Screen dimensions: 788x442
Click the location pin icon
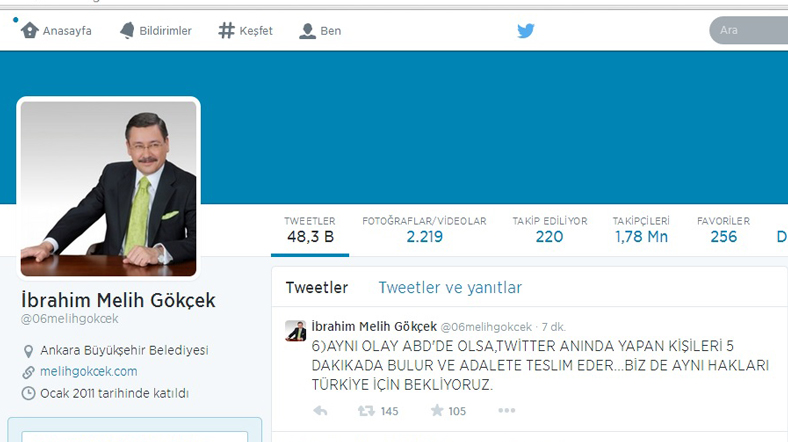coord(28,351)
